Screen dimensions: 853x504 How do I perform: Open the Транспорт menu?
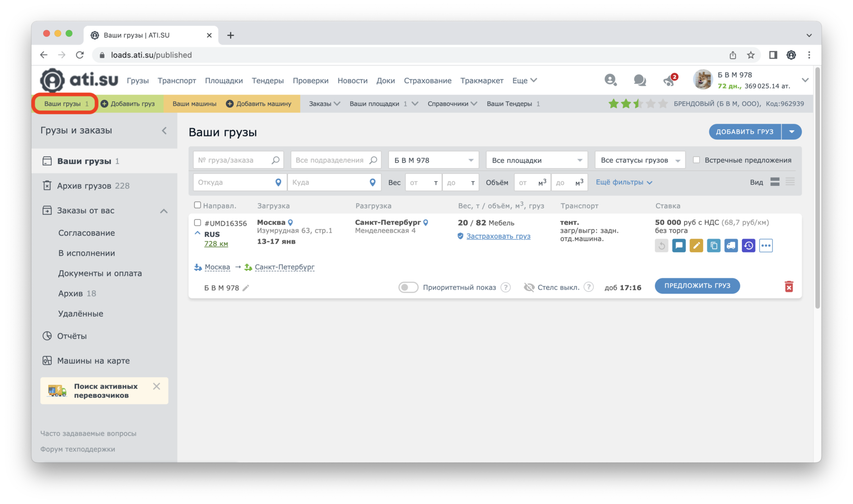[177, 80]
